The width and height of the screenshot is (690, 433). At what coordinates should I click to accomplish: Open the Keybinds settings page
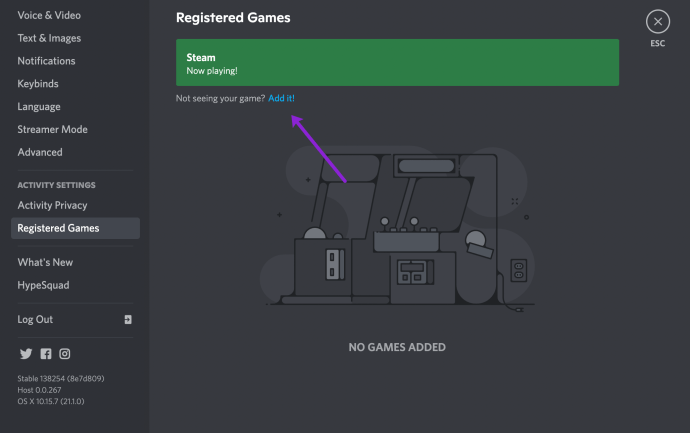(39, 84)
